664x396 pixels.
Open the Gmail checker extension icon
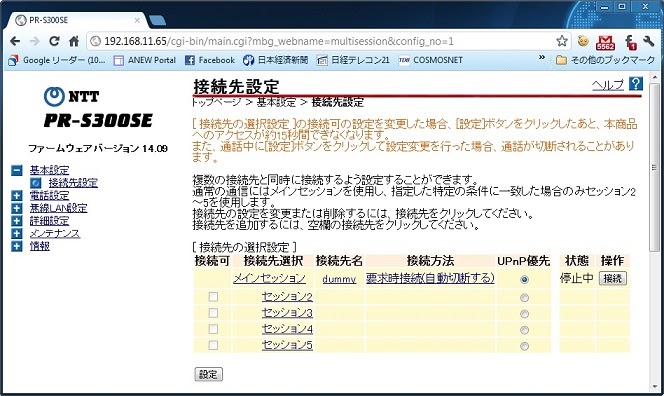605,42
